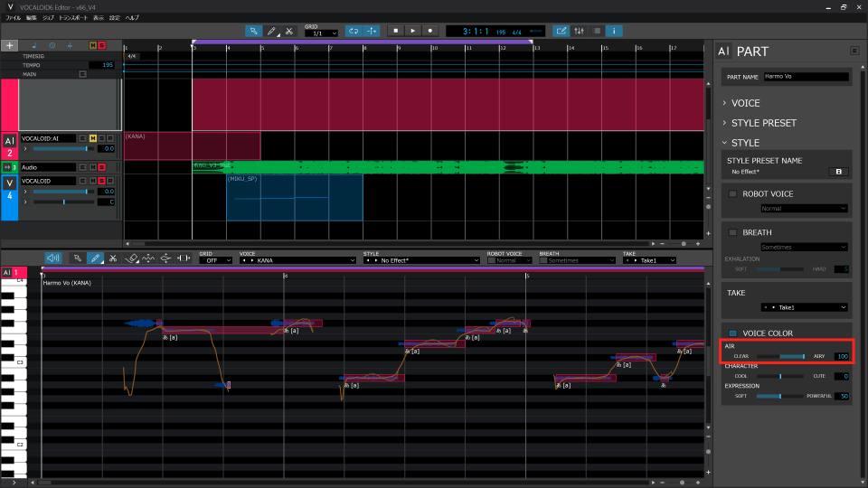Add a new track with plus button

click(9, 45)
